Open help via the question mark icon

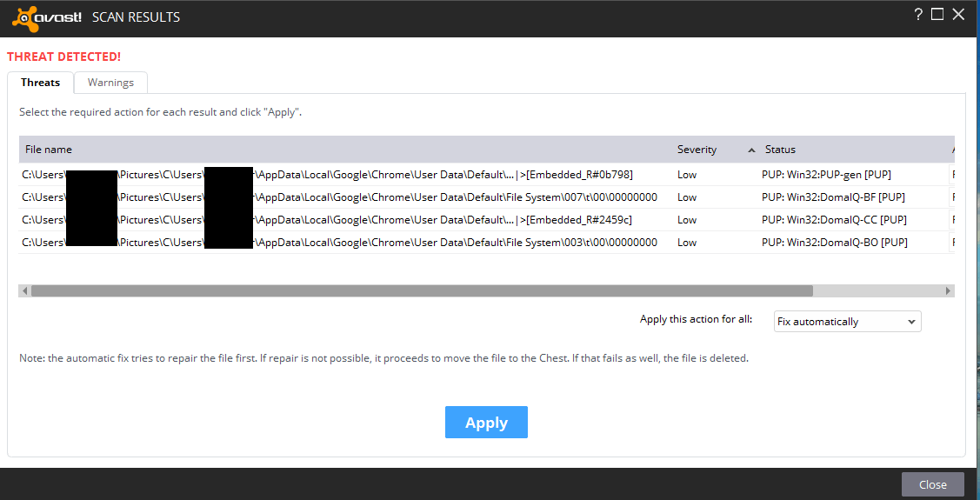tap(918, 15)
